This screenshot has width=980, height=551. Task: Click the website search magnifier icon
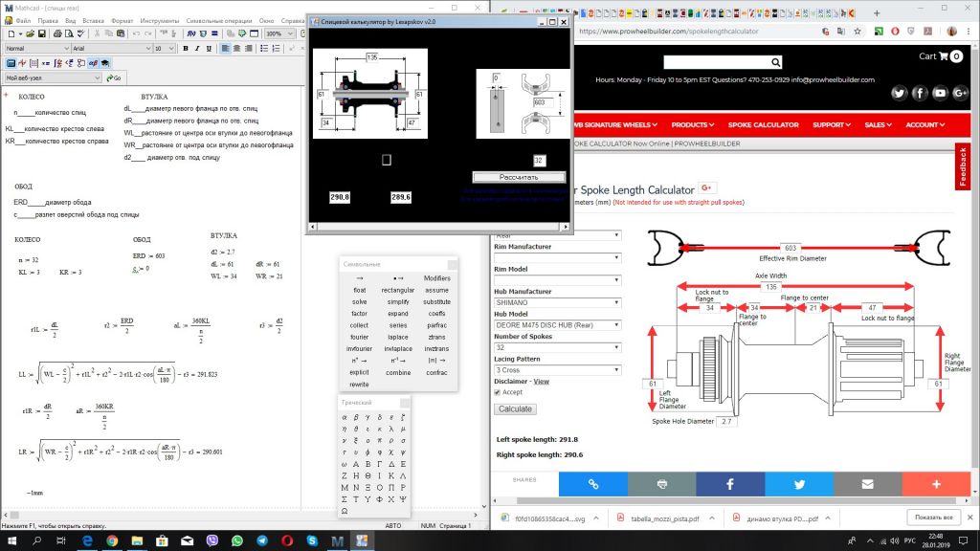tap(776, 62)
